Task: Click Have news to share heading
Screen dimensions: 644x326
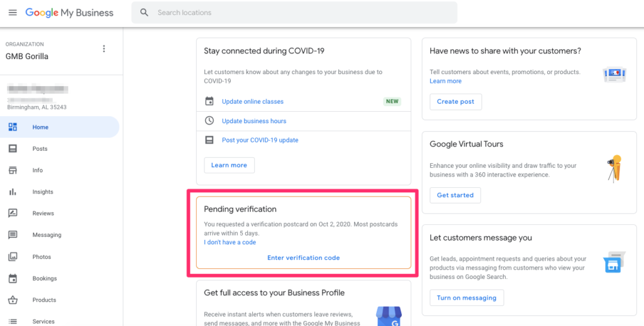Action: click(505, 51)
